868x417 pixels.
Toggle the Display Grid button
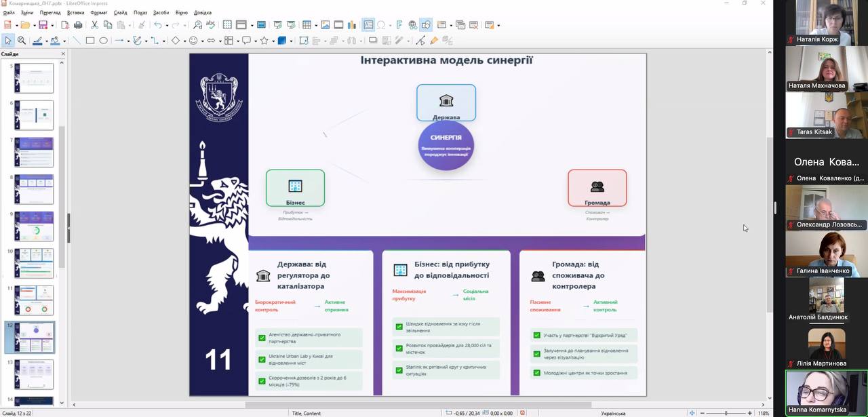[228, 25]
